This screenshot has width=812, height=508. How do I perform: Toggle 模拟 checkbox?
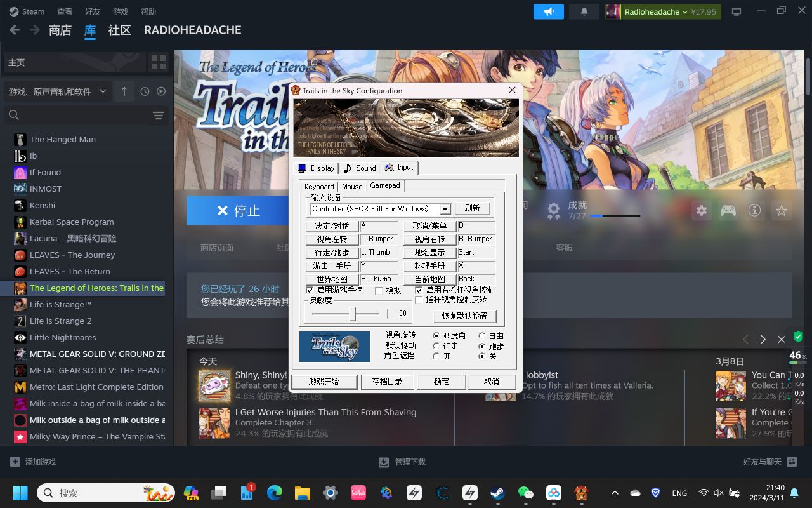[379, 291]
